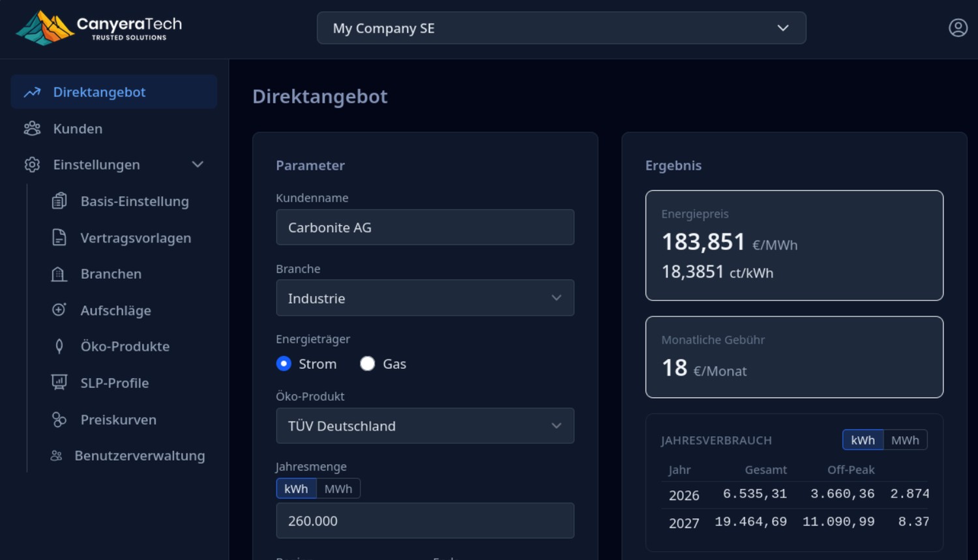
Task: Open the user account profile icon
Action: pos(958,28)
